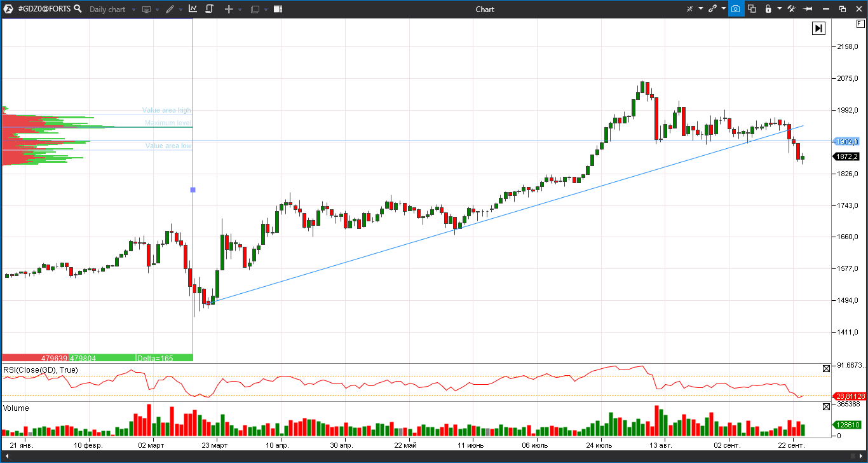Open the ATAS logo menu
This screenshot has height=463, width=868.
pyautogui.click(x=8, y=9)
